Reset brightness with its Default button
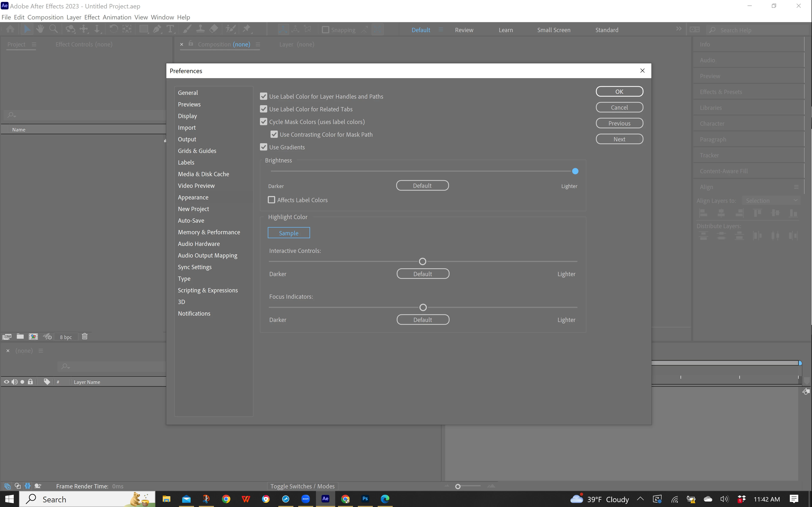Screen dimensions: 812x507 [x=422, y=186]
